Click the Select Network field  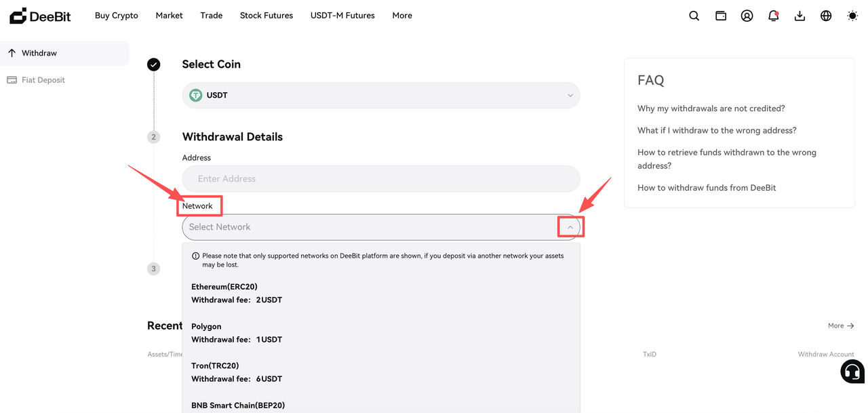pos(381,227)
